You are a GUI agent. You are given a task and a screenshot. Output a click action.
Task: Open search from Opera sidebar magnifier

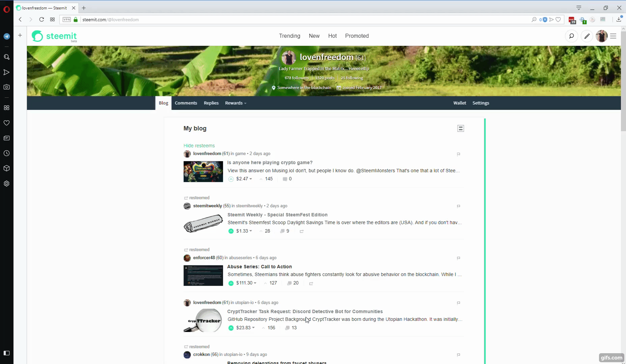(x=7, y=57)
